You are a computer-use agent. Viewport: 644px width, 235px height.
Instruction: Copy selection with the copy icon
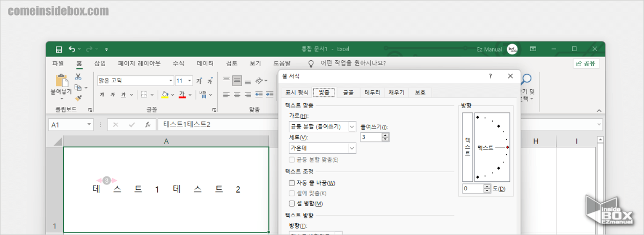(78, 88)
